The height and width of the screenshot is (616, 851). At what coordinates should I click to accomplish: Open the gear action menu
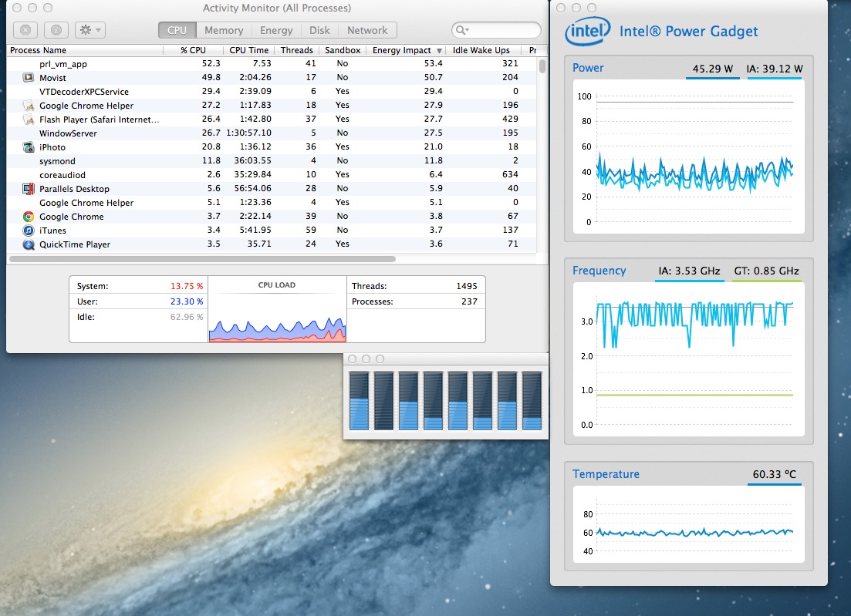(89, 30)
